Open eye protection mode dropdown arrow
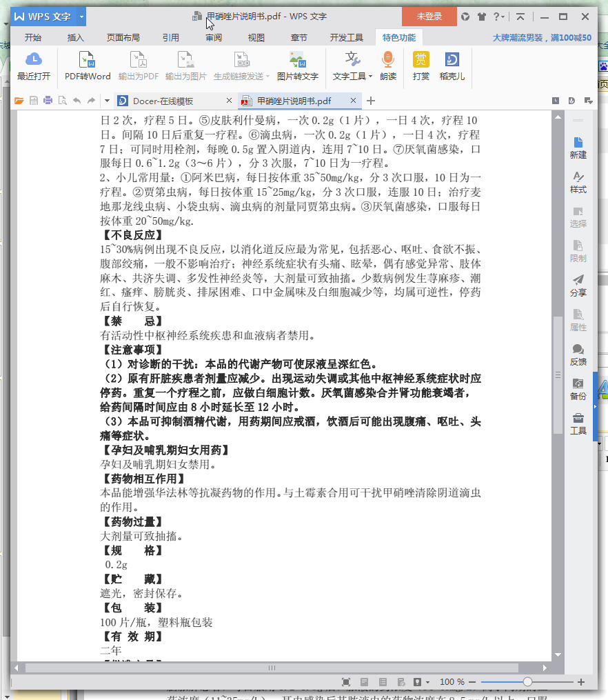The width and height of the screenshot is (608, 700). coord(428,682)
